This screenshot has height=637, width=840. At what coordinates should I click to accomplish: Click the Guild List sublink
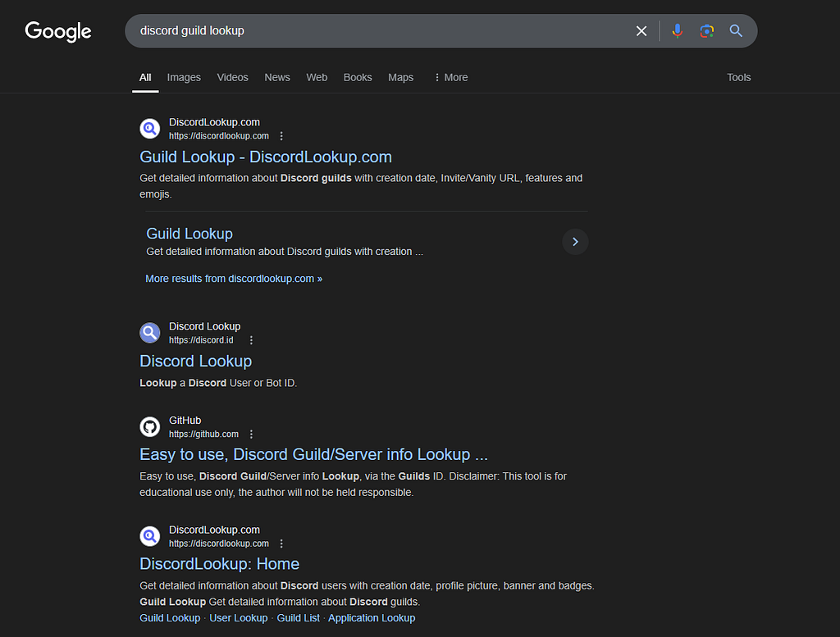pyautogui.click(x=299, y=618)
